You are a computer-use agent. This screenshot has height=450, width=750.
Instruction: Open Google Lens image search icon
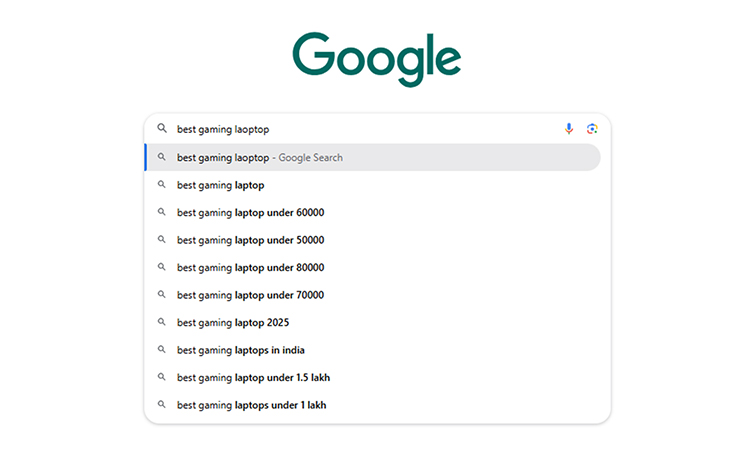(592, 129)
